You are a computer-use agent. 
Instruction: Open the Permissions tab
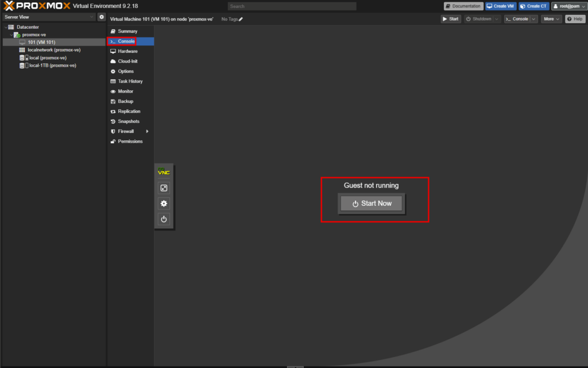(130, 141)
